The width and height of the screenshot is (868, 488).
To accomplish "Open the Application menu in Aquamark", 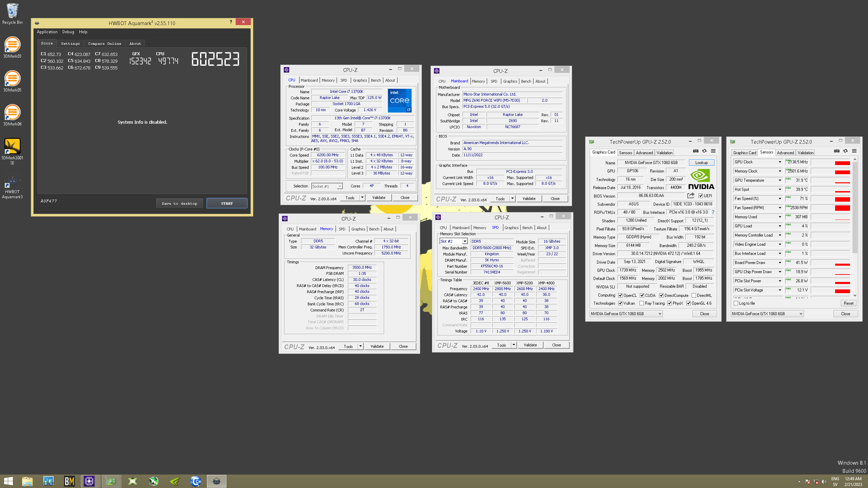I will tap(47, 32).
